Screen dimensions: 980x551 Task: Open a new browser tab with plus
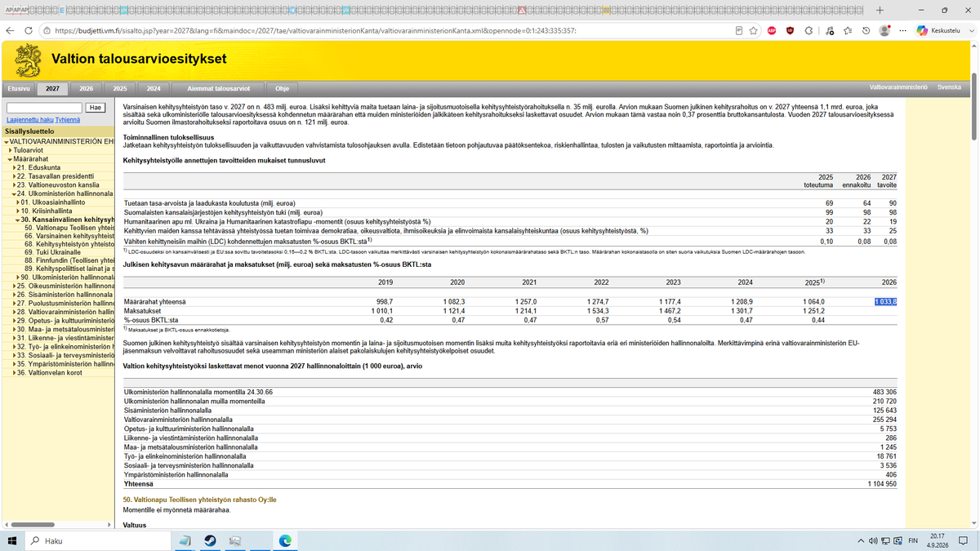coord(880,10)
